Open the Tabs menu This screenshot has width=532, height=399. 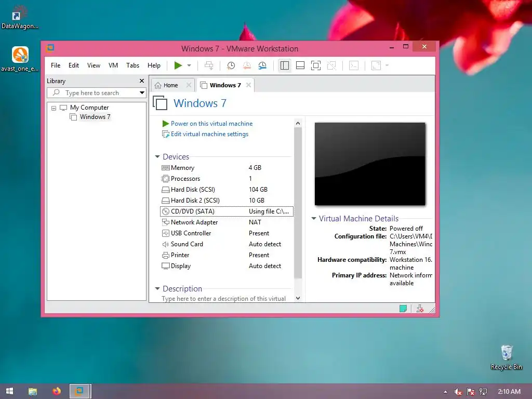[x=132, y=65]
